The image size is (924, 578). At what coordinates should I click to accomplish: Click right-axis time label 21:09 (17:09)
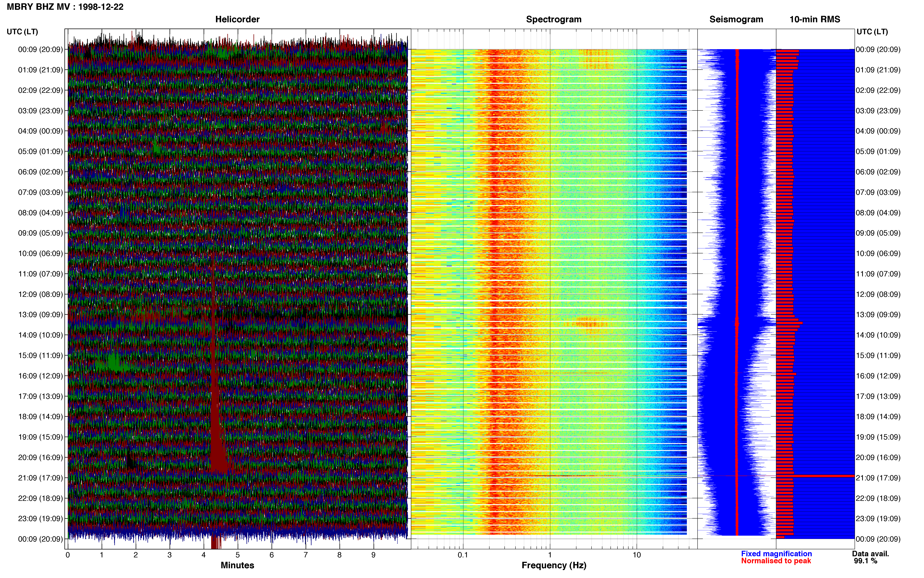point(878,478)
